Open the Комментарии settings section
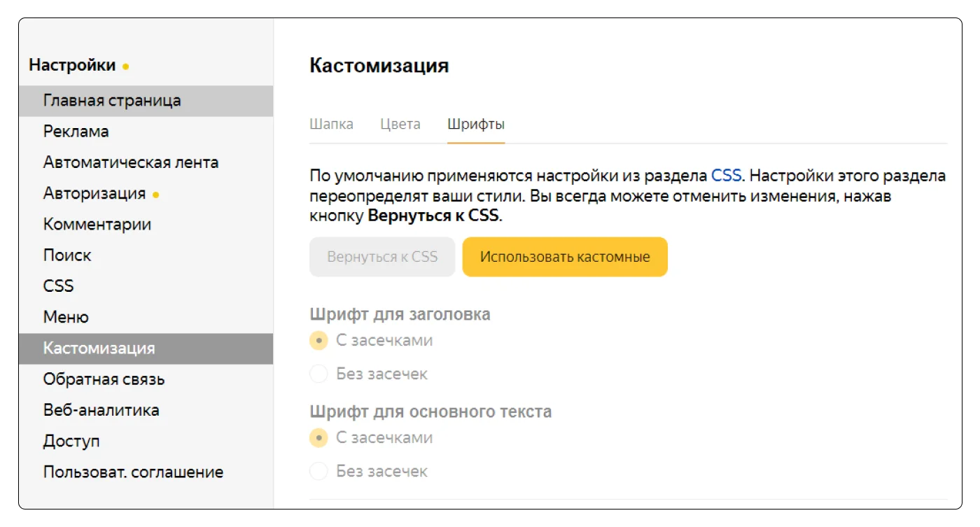 click(x=97, y=225)
